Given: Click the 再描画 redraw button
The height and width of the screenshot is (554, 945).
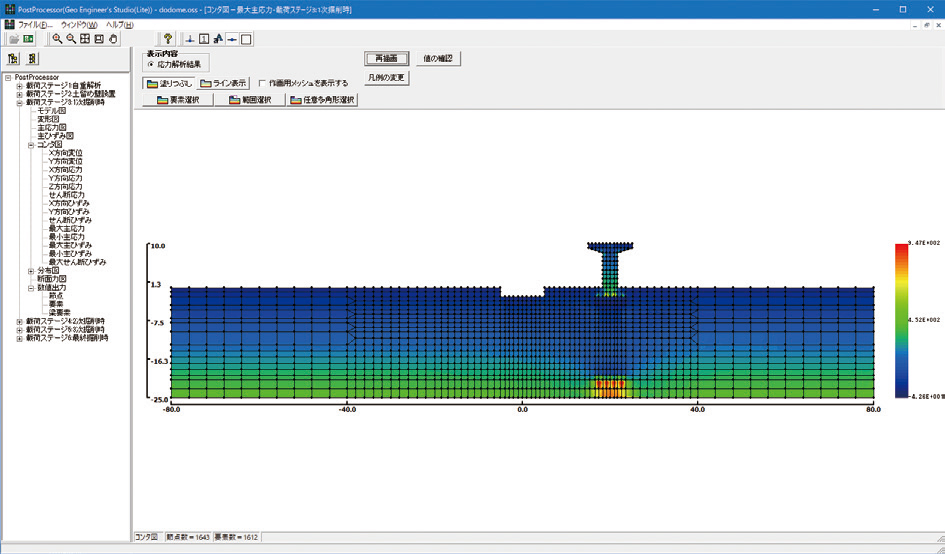Looking at the screenshot, I should (x=386, y=58).
